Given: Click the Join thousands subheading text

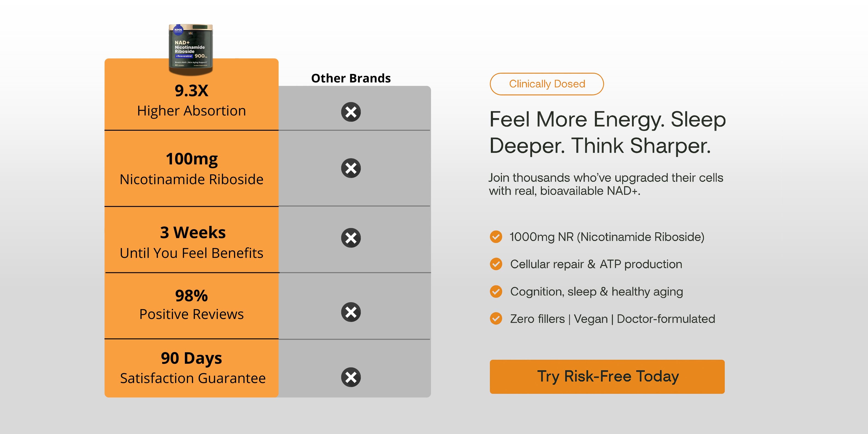Looking at the screenshot, I should coord(606,184).
